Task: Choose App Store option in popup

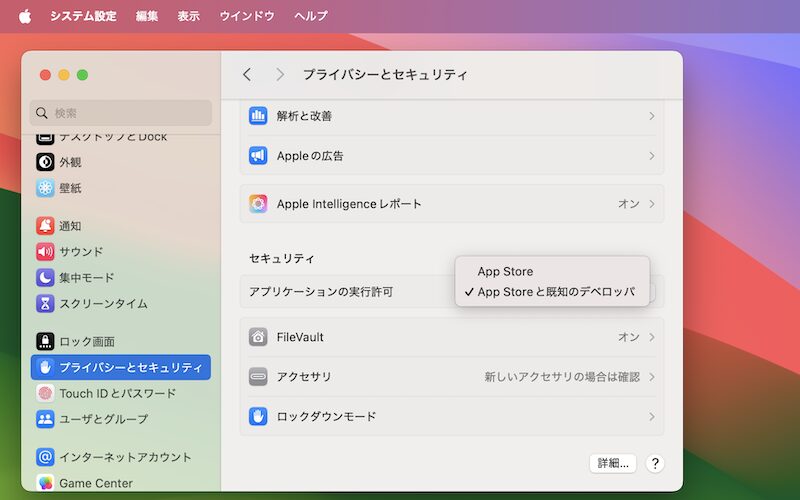Action: click(x=552, y=271)
